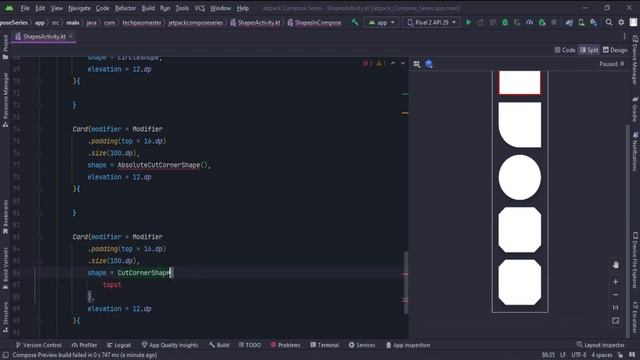Open the Build tool window at bottom

pos(219,345)
